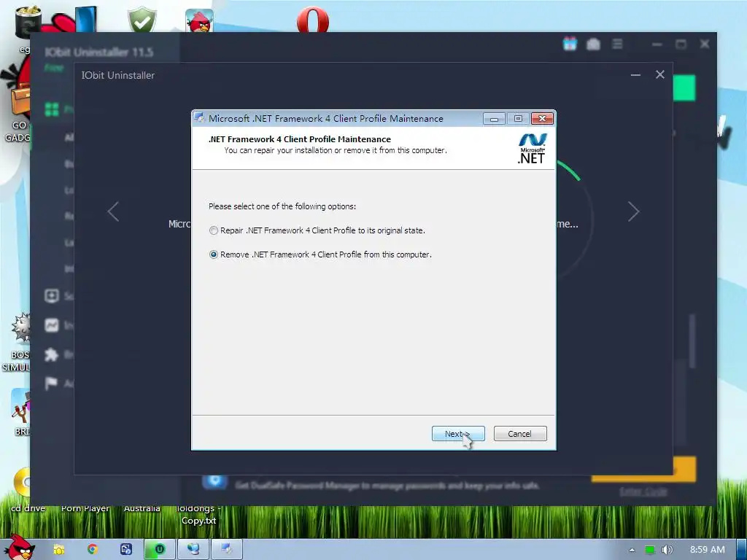
Task: Open Action Center flag icon in sidebar
Action: tap(52, 384)
